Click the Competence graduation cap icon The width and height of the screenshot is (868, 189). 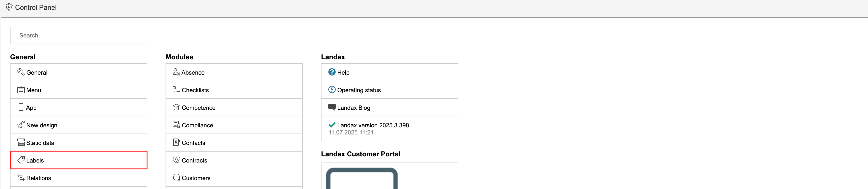tap(176, 107)
